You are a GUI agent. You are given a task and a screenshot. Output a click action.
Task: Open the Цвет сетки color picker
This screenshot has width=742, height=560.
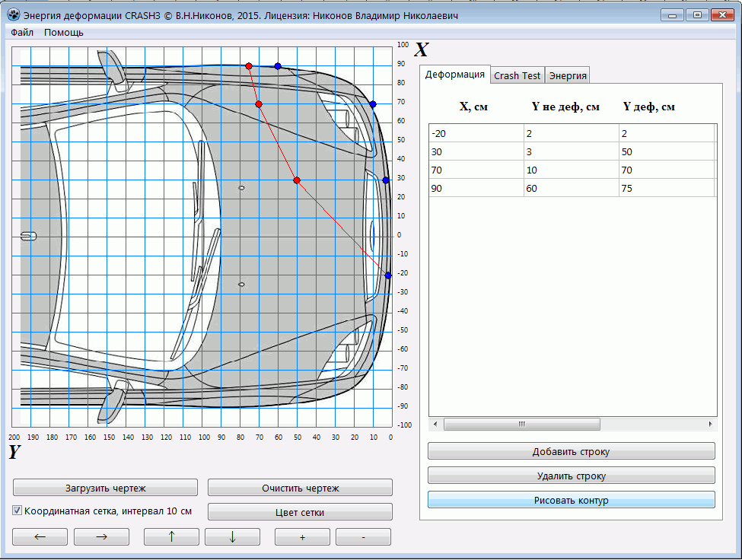(x=300, y=512)
